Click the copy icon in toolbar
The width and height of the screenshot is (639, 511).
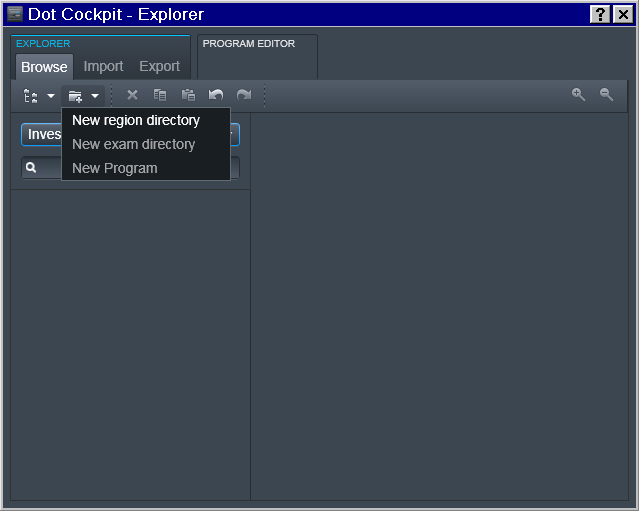click(x=160, y=95)
